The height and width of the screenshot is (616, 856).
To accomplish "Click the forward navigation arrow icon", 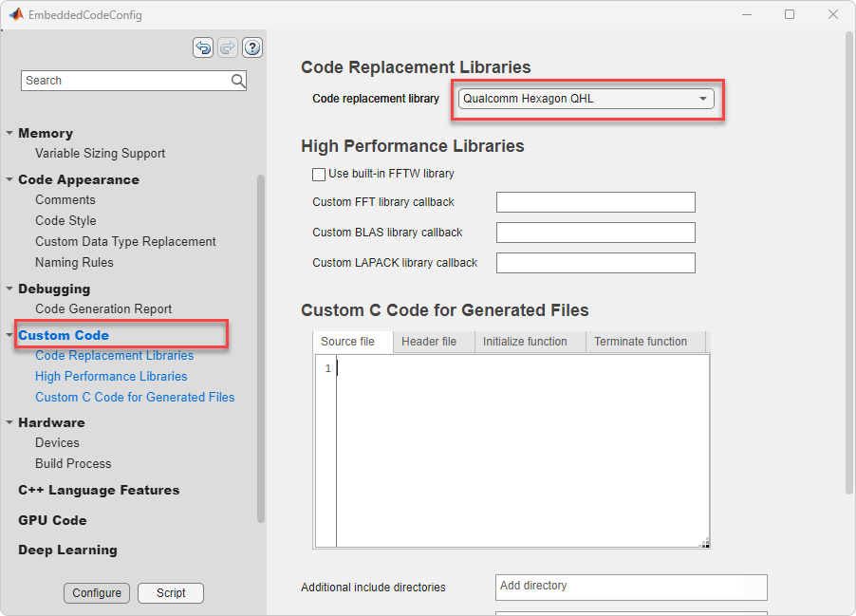I will point(228,47).
